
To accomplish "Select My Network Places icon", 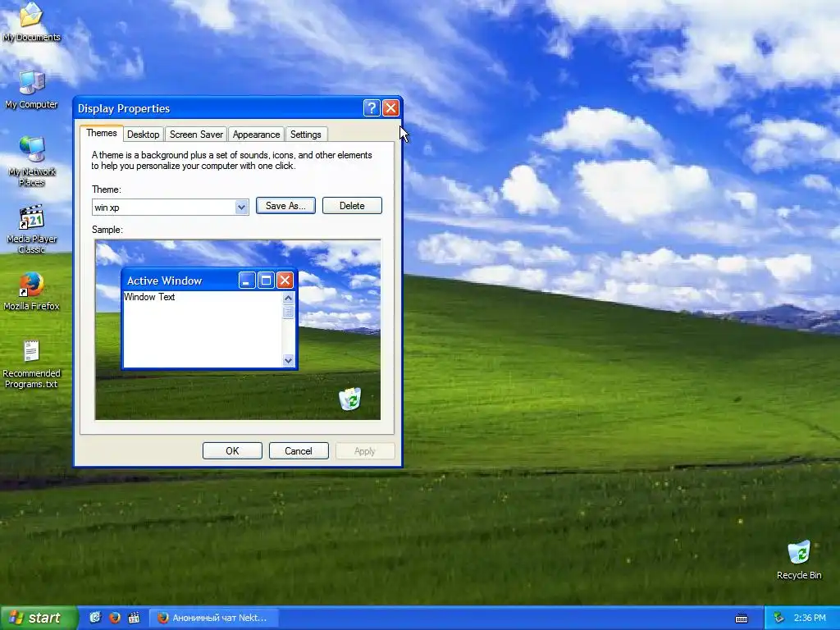I will pyautogui.click(x=31, y=162).
